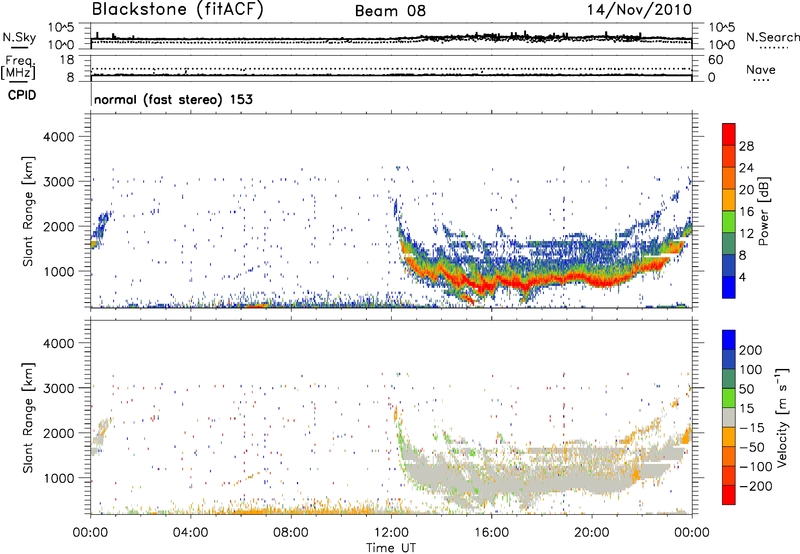Click the 28 tick on Power colorbar
This screenshot has width=800, height=554.
746,146
